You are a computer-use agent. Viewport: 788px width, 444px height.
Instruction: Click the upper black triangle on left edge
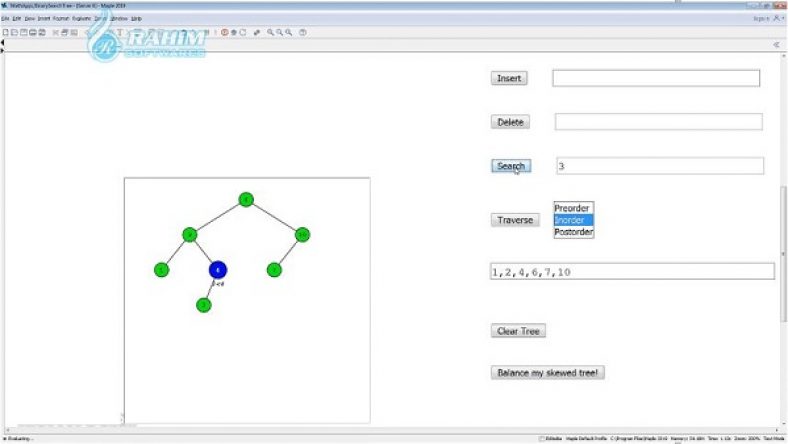[3, 42]
